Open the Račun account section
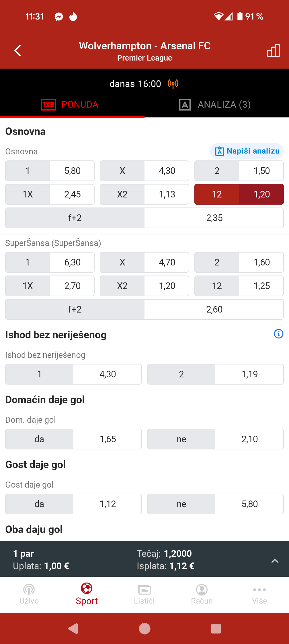The width and height of the screenshot is (289, 644). tap(202, 593)
